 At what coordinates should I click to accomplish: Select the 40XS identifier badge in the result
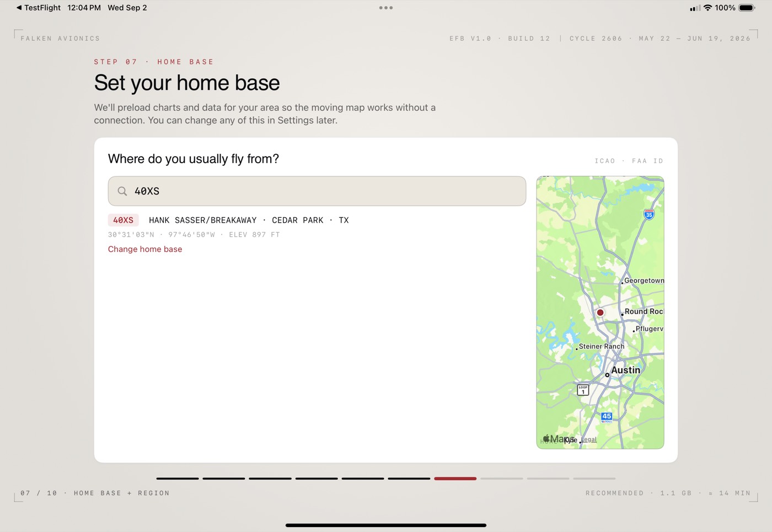pyautogui.click(x=123, y=220)
